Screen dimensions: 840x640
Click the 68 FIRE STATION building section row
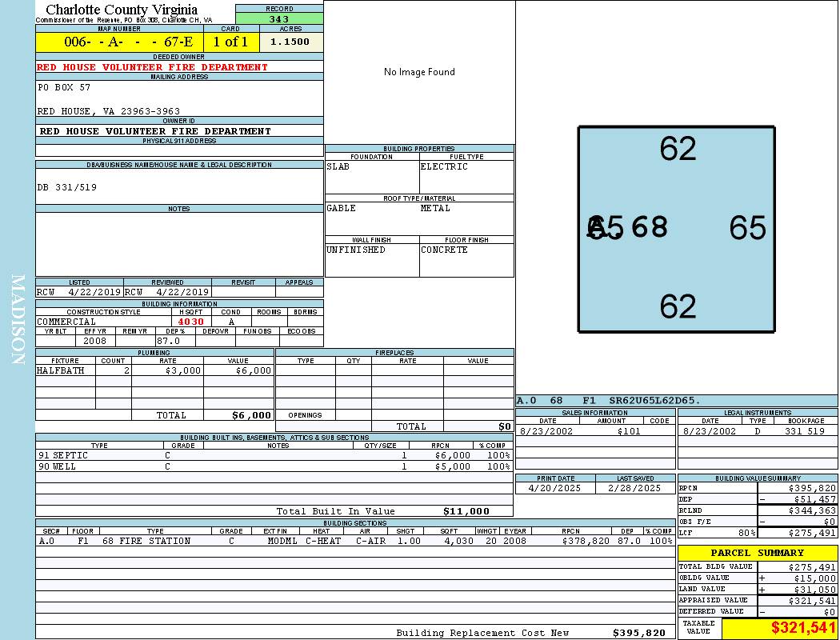click(355, 541)
